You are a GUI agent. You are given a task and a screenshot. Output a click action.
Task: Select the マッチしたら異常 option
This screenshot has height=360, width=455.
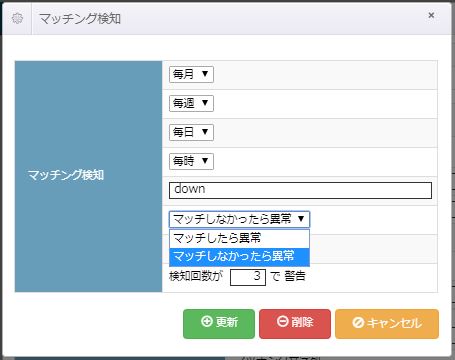[x=239, y=238]
